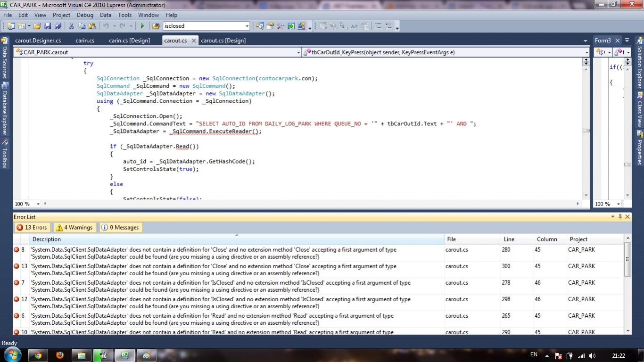
Task: Open the Properties Window toolbar icon
Action: coord(270,26)
